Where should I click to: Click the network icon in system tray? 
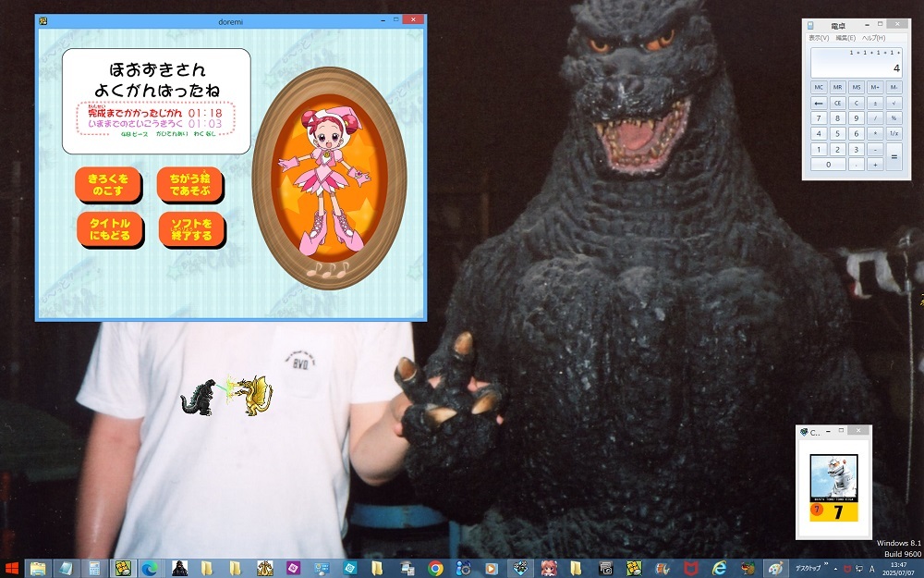pos(859,569)
